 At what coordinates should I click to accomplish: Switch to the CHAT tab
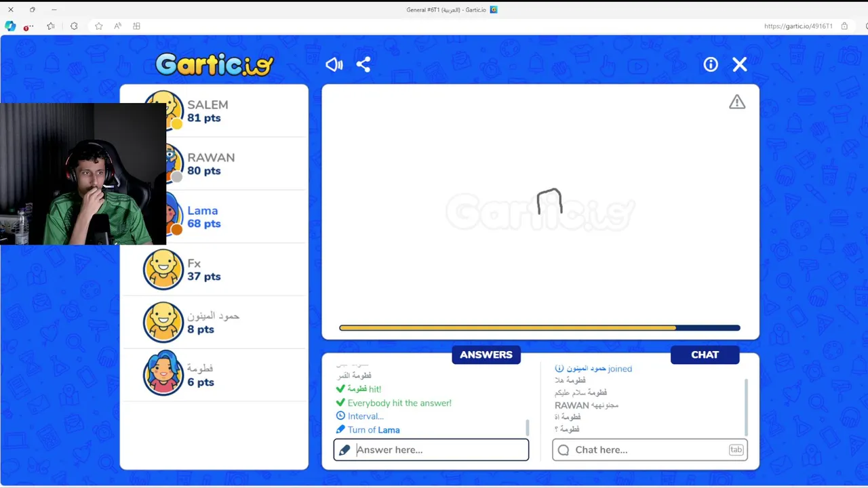tap(705, 354)
